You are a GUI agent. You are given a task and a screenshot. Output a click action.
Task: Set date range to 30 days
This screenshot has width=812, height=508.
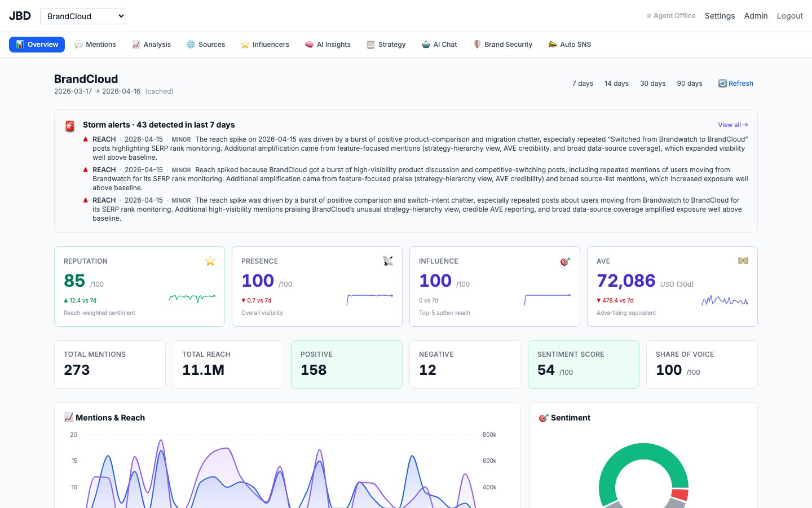point(652,84)
